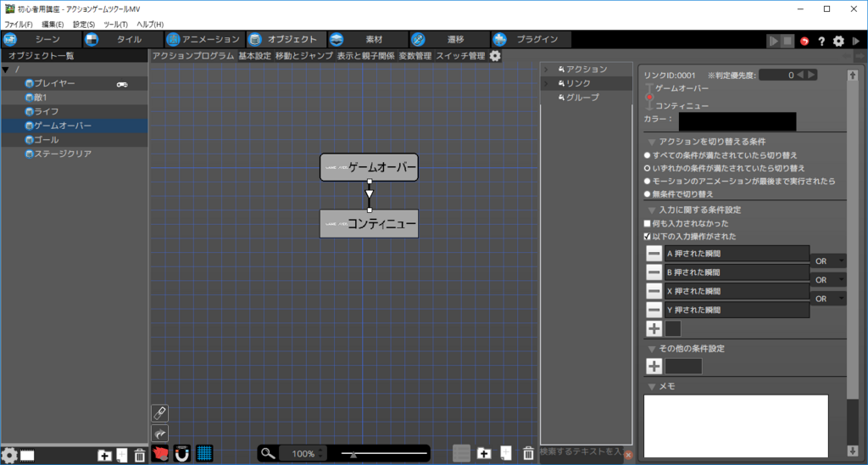The width and height of the screenshot is (868, 465).
Task: Toggle the blue grid display icon
Action: tap(204, 453)
